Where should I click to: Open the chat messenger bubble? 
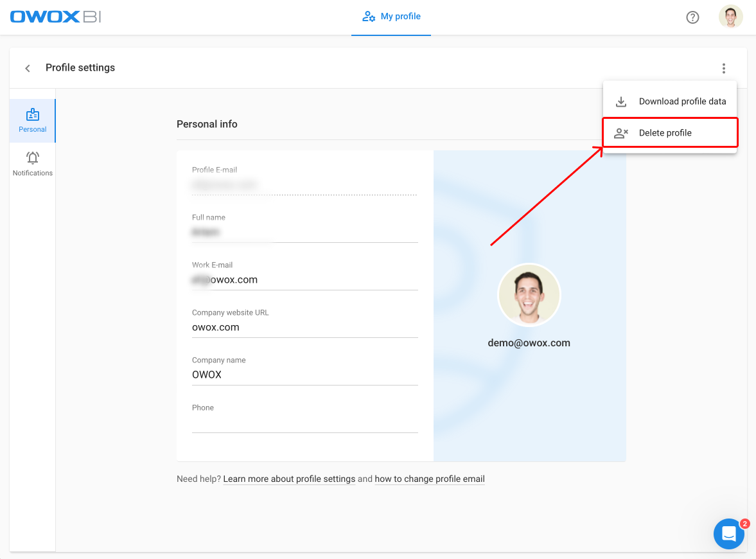pos(728,534)
